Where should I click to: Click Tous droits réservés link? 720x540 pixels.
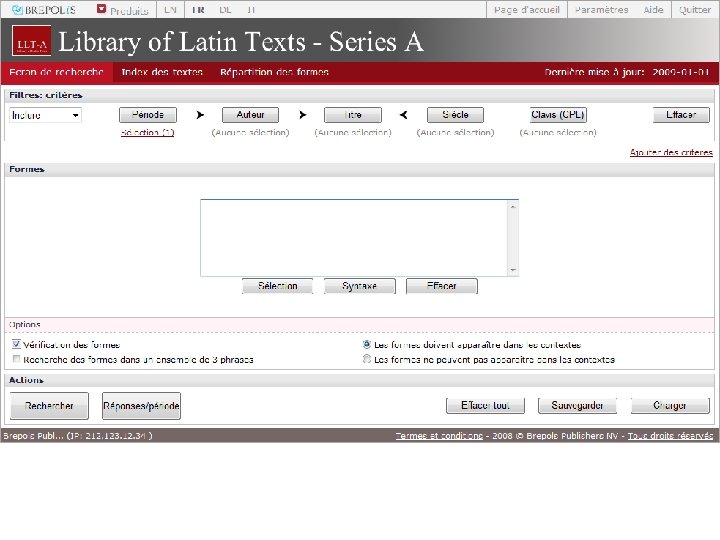670,436
